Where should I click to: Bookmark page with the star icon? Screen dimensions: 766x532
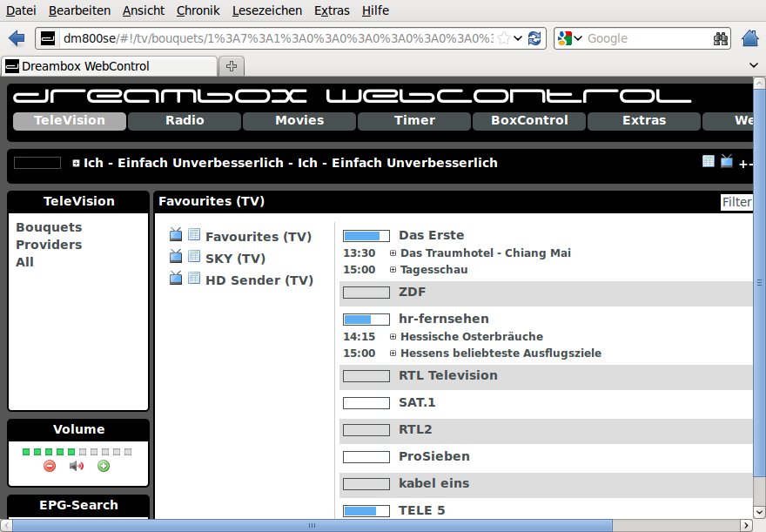pyautogui.click(x=504, y=38)
